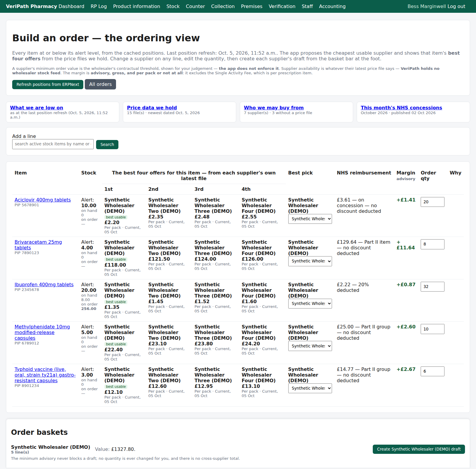
Task: Open the Dashboard link
Action: click(71, 6)
